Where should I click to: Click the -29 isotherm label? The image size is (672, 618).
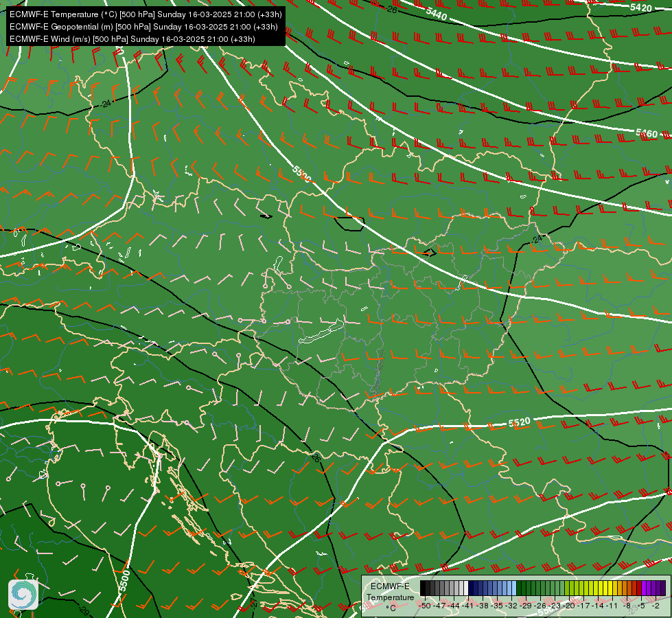(84, 610)
